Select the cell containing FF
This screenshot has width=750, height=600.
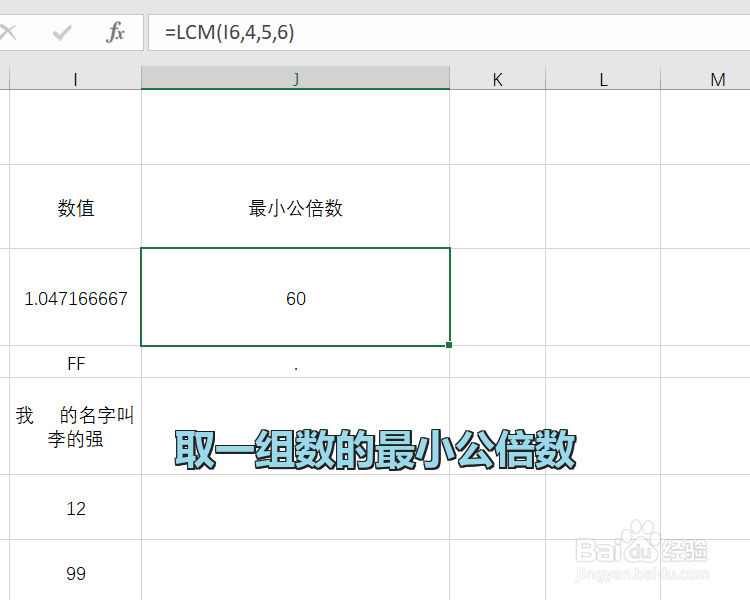(76, 362)
